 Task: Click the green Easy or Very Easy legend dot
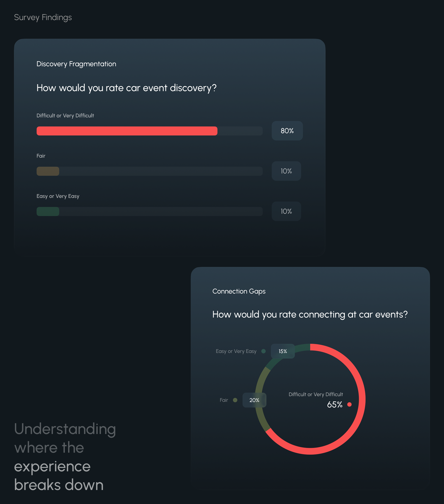pyautogui.click(x=264, y=351)
